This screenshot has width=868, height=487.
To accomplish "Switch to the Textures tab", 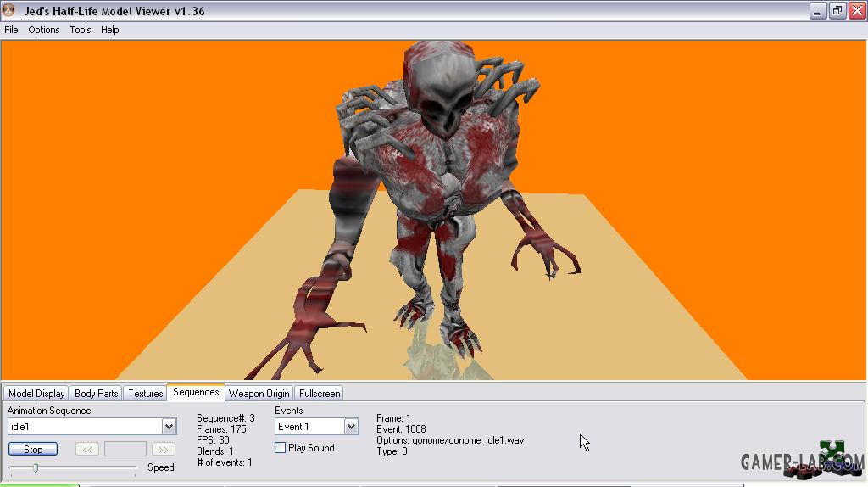I will (x=146, y=394).
